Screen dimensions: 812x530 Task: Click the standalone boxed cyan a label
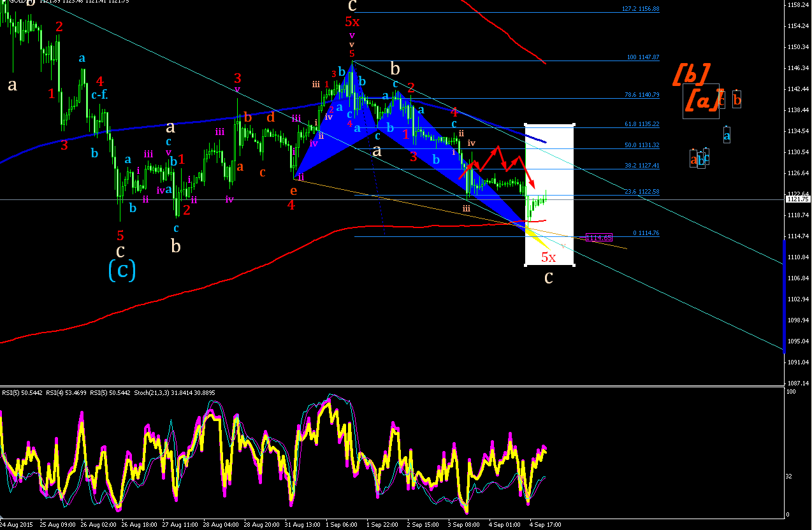(x=727, y=134)
